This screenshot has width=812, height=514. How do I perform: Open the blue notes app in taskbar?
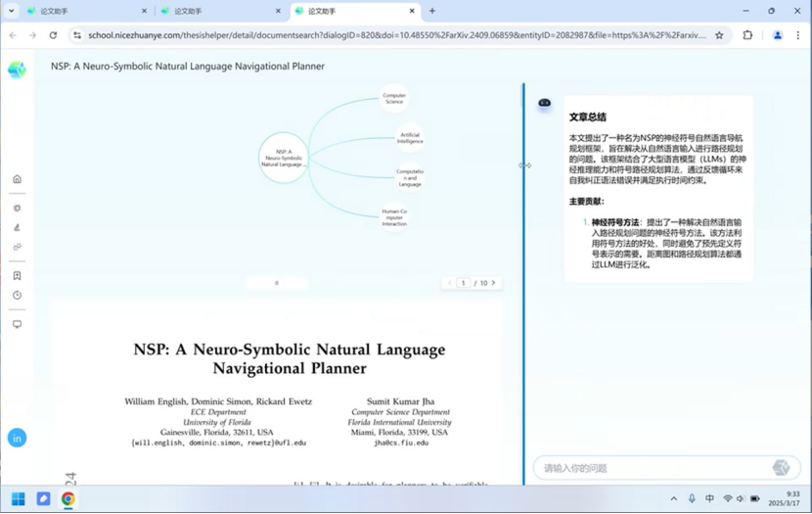point(43,499)
